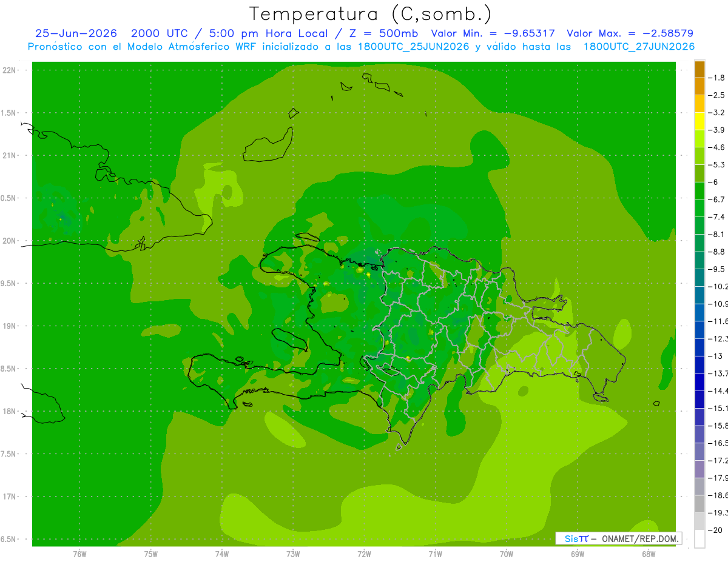Click the "-18.6" legend value

[x=718, y=495]
